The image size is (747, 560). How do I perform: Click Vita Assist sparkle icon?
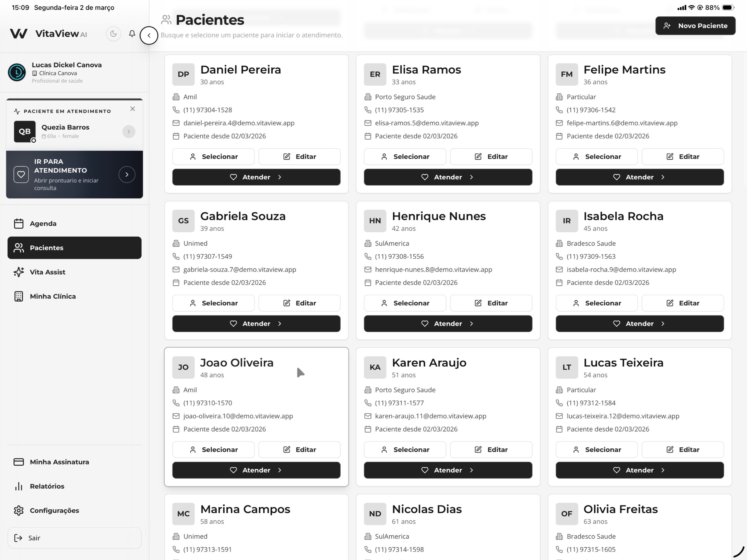click(19, 272)
